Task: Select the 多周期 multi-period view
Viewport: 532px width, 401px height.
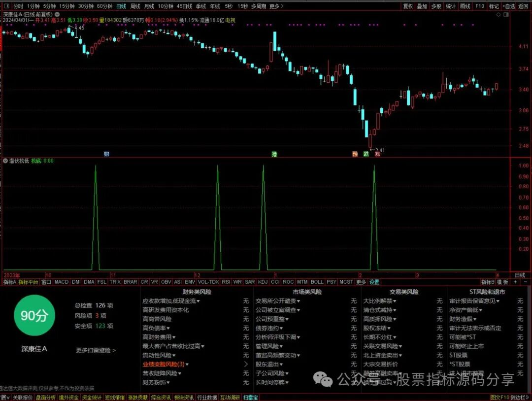Action: click(x=259, y=6)
